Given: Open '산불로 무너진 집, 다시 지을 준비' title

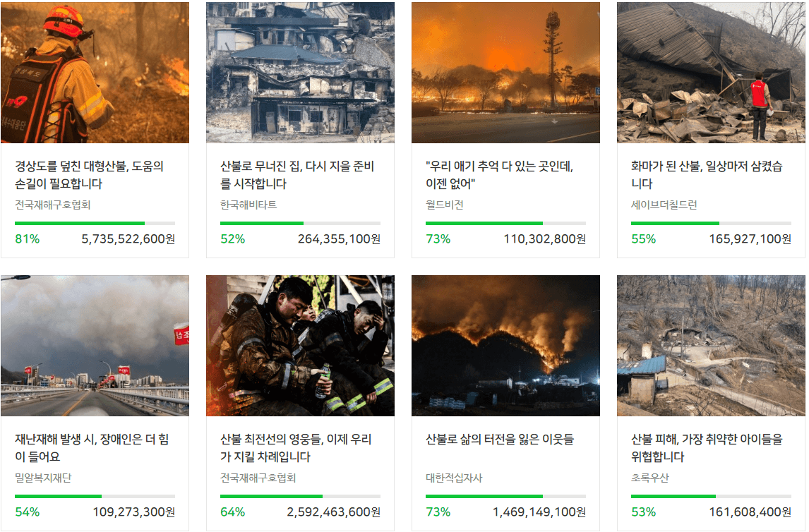Looking at the screenshot, I should [297, 175].
